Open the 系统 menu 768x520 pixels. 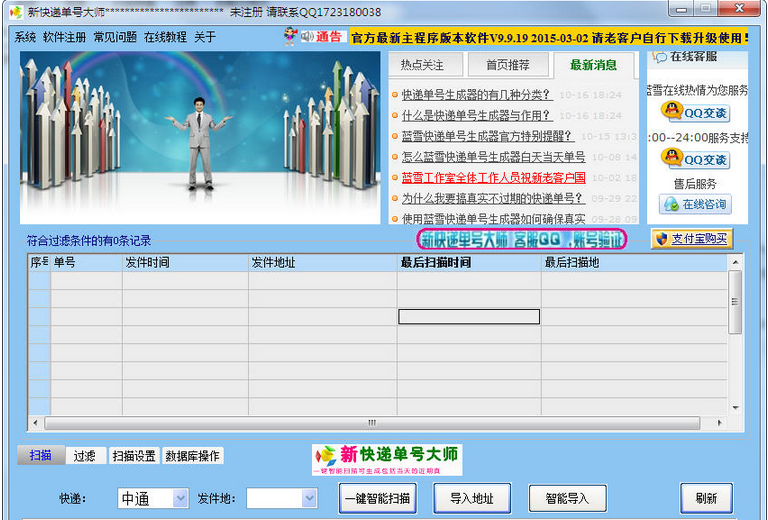(x=25, y=37)
